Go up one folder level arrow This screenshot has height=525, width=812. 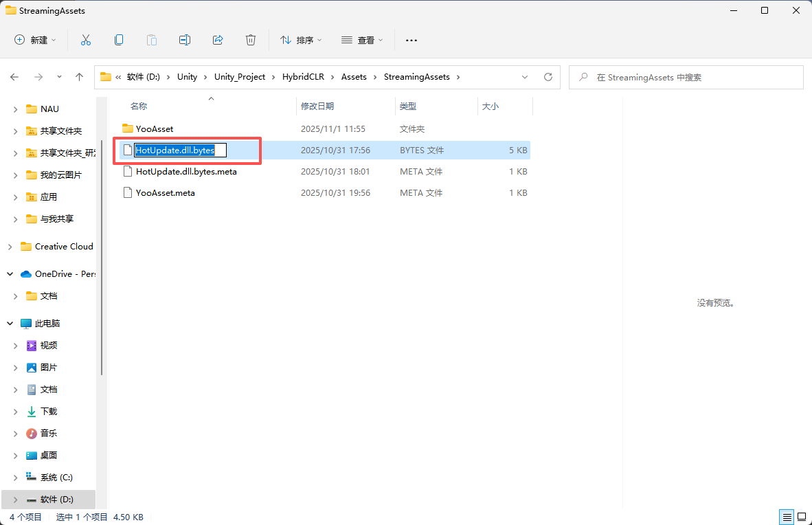[79, 77]
